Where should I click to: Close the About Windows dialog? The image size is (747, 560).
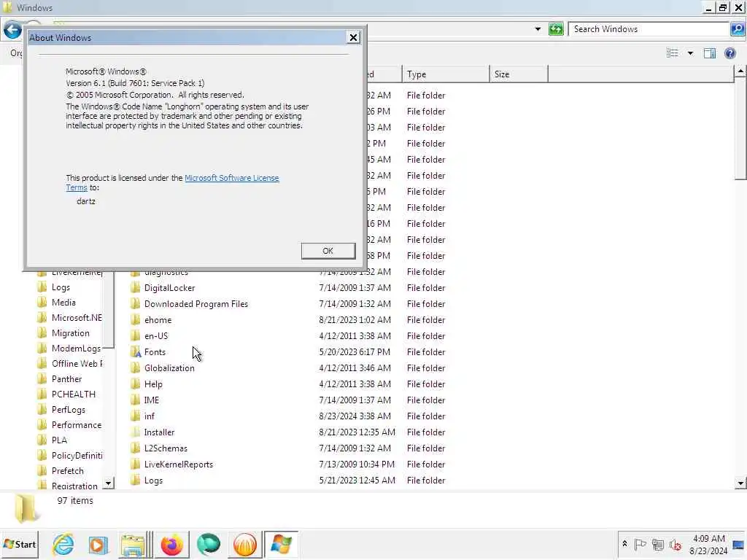[x=353, y=38]
